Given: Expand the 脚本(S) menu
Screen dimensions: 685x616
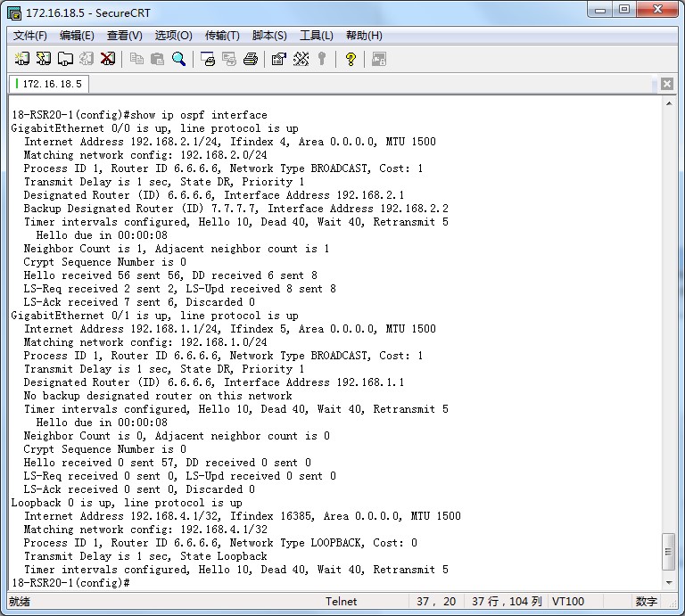Looking at the screenshot, I should 269,36.
